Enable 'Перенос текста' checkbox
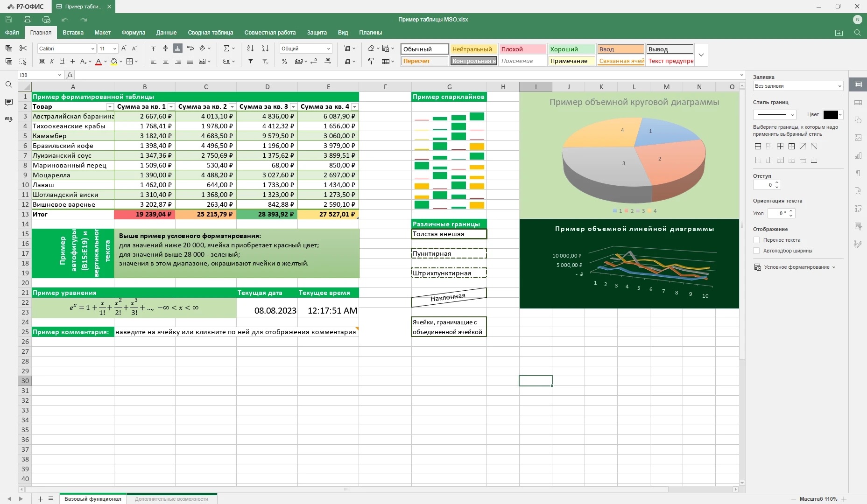Image resolution: width=867 pixels, height=504 pixels. 756,240
